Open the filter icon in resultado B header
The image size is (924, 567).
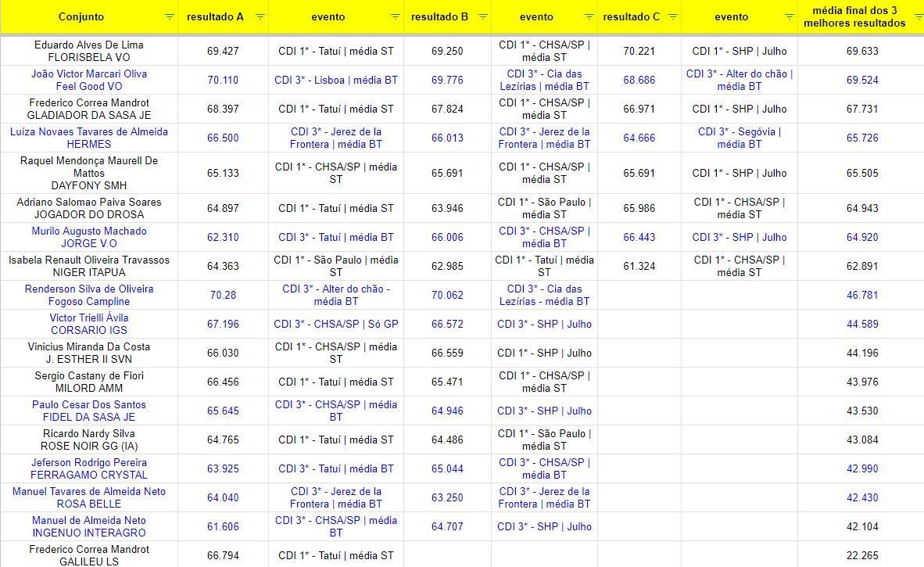(483, 16)
